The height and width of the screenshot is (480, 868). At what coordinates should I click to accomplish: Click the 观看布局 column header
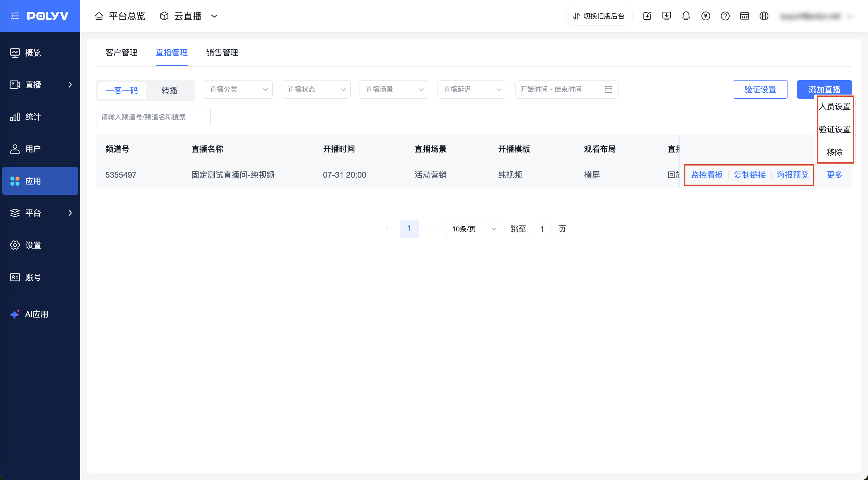[x=600, y=149]
